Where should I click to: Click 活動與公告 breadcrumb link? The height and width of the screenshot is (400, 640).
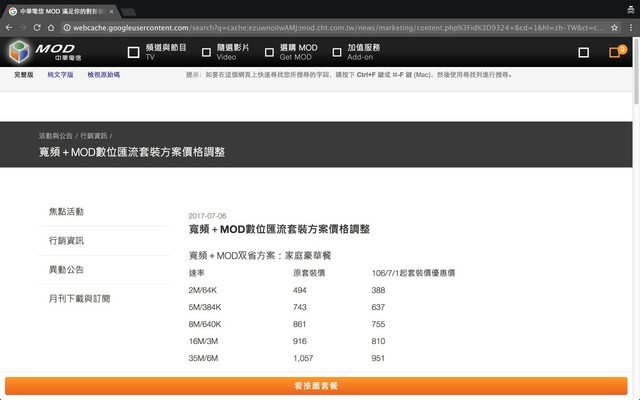coord(56,136)
